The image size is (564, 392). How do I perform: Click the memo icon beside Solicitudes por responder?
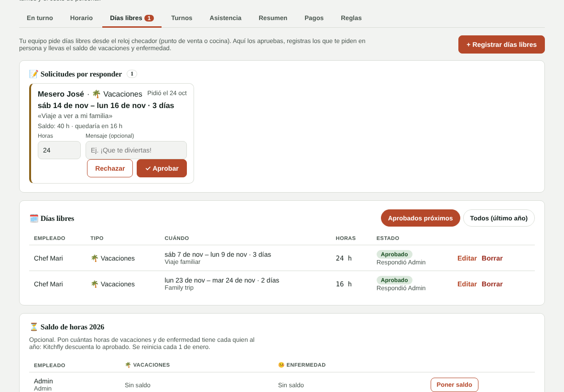(34, 74)
